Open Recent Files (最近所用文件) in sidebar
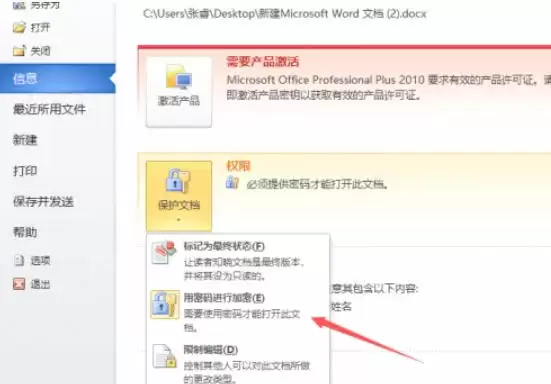Image resolution: width=551 pixels, height=384 pixels. point(49,110)
